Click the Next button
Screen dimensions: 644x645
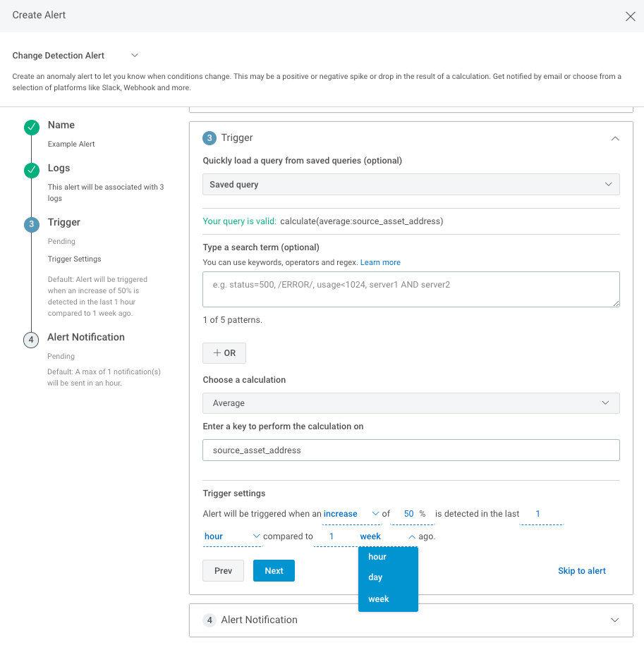pyautogui.click(x=274, y=570)
